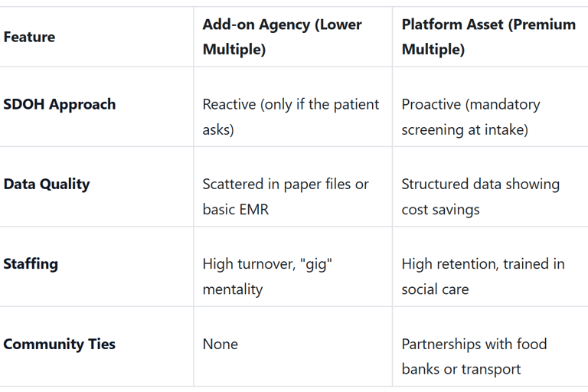Click the Staffing row label
The height and width of the screenshot is (392, 588).
pos(31,264)
